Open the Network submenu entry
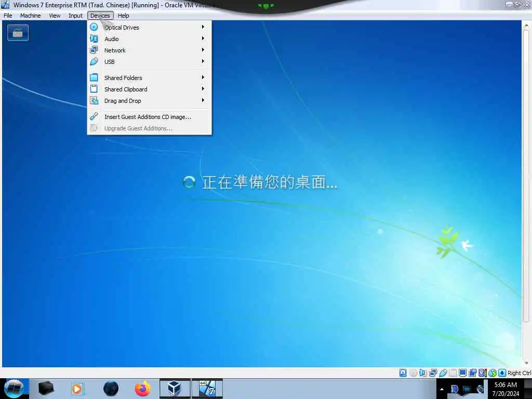 pos(149,50)
